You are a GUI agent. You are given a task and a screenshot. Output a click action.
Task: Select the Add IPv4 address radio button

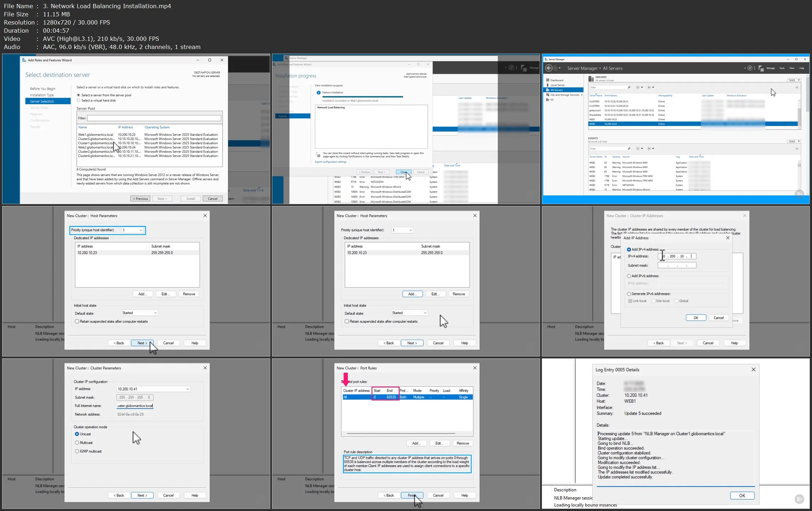pyautogui.click(x=629, y=250)
